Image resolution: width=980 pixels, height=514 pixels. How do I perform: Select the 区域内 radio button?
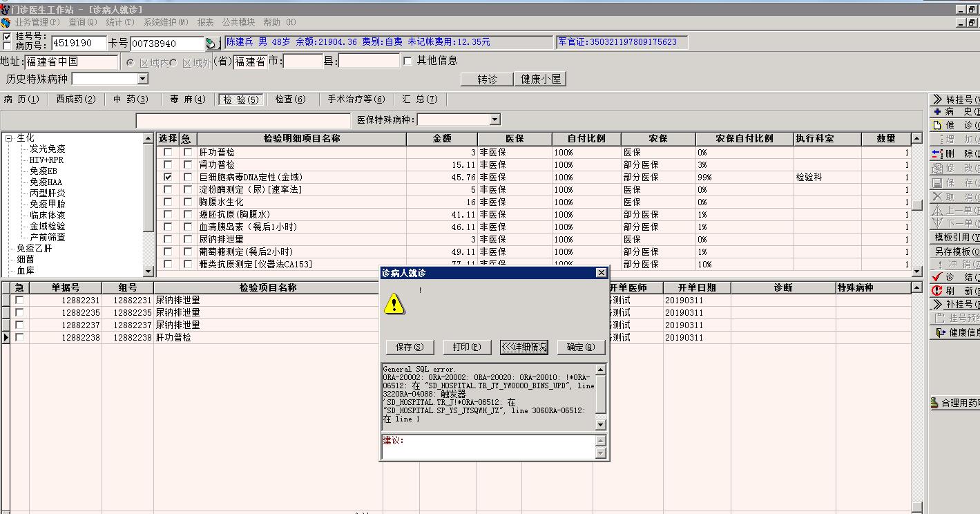131,63
